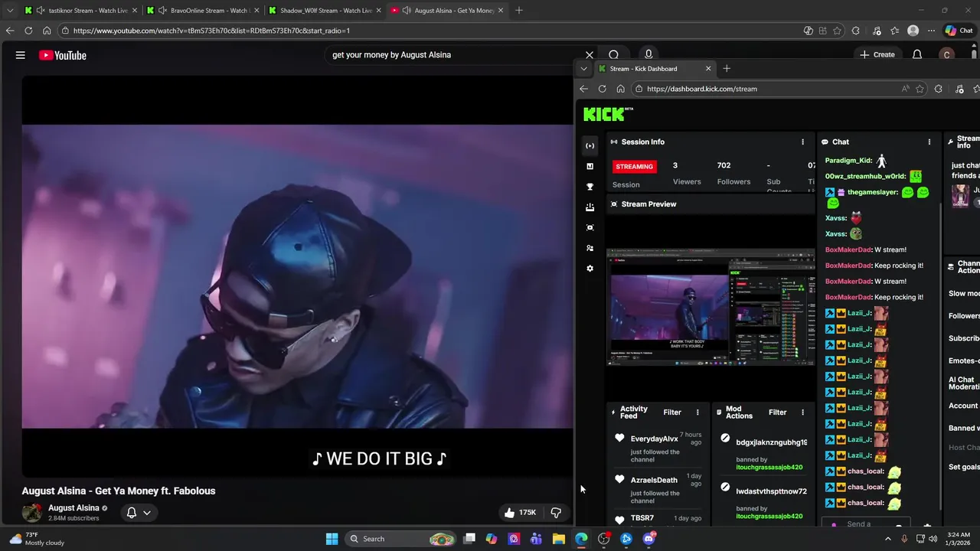Open Chat panel three-dot options menu

coord(929,142)
